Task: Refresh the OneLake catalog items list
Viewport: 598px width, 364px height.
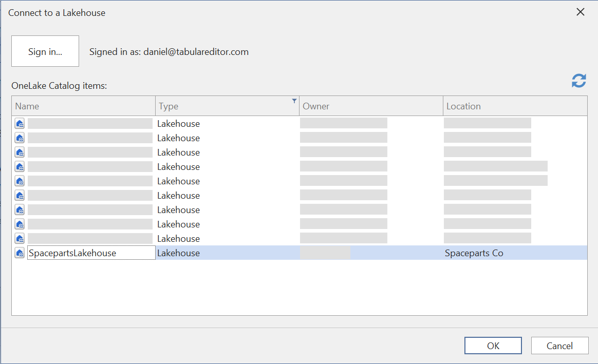Action: point(578,81)
